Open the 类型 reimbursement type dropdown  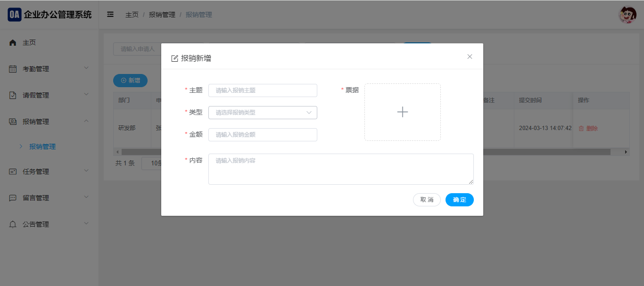(x=263, y=113)
